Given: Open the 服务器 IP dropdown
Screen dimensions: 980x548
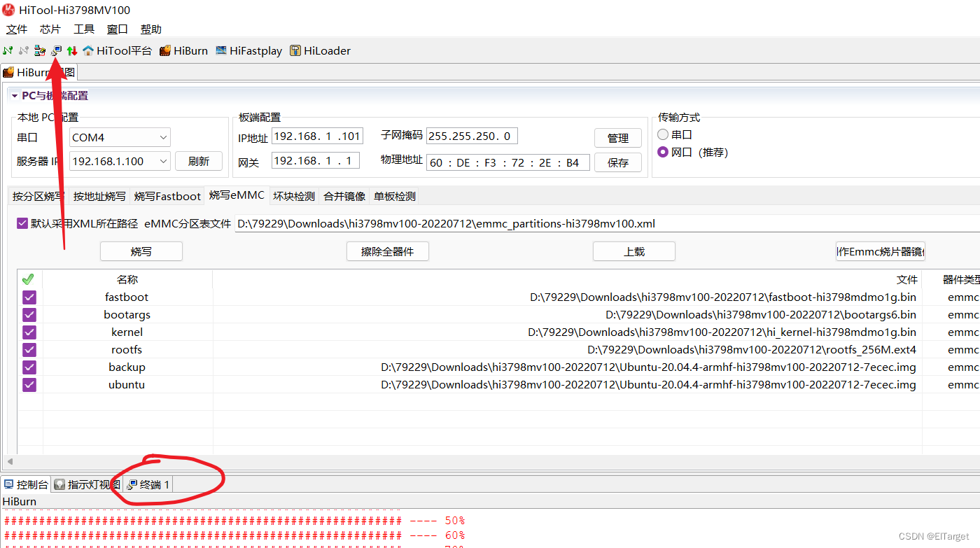Looking at the screenshot, I should pyautogui.click(x=120, y=161).
